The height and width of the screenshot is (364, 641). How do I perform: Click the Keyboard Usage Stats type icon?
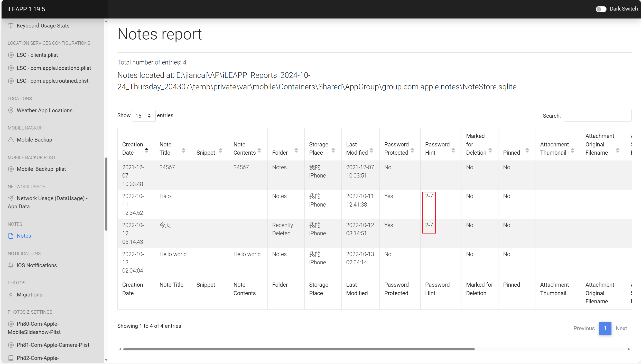click(11, 26)
